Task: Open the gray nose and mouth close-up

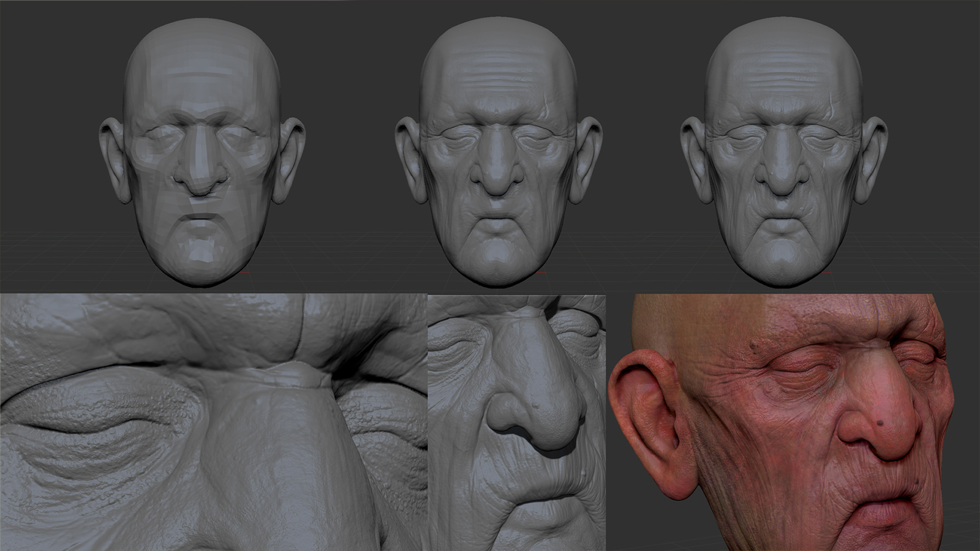Action: pyautogui.click(x=517, y=422)
